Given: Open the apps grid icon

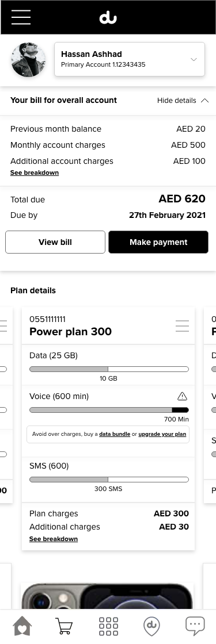Looking at the screenshot, I should tap(108, 627).
